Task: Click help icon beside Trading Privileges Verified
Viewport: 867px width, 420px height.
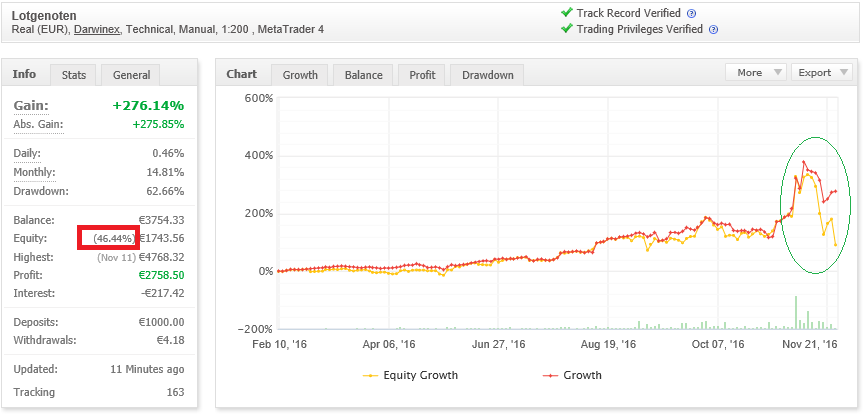Action: point(713,30)
